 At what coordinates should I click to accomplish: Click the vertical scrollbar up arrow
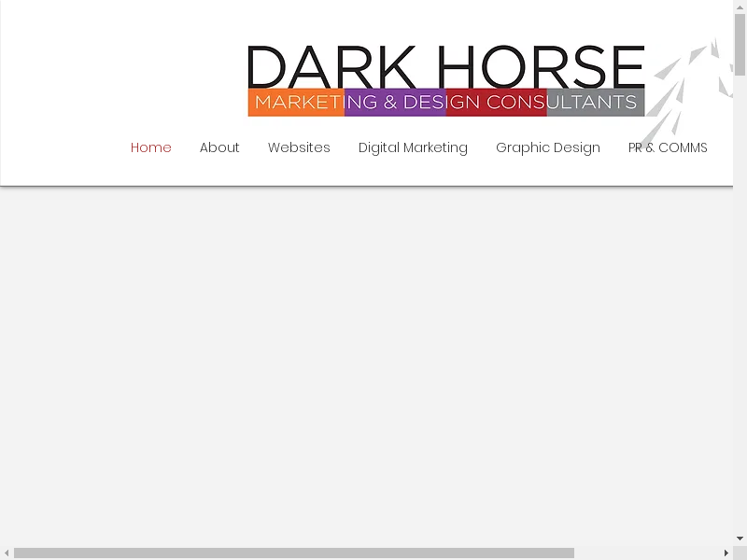pos(740,7)
